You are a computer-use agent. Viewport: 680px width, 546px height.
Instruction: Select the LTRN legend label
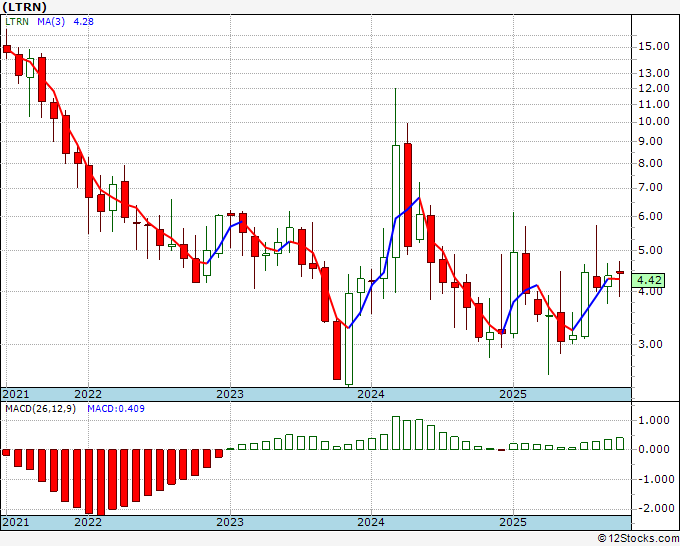(17, 22)
